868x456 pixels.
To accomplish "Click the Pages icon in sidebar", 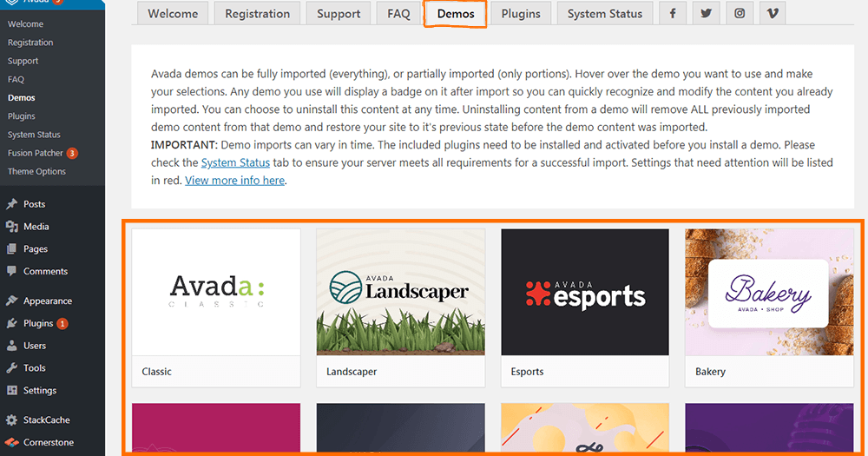I will [x=11, y=248].
